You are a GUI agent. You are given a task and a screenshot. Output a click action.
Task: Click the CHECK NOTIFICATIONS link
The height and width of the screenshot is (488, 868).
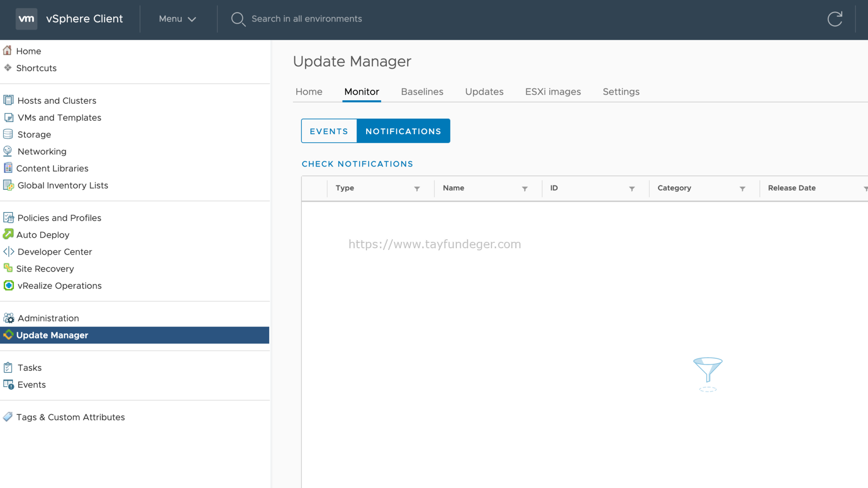coord(357,164)
